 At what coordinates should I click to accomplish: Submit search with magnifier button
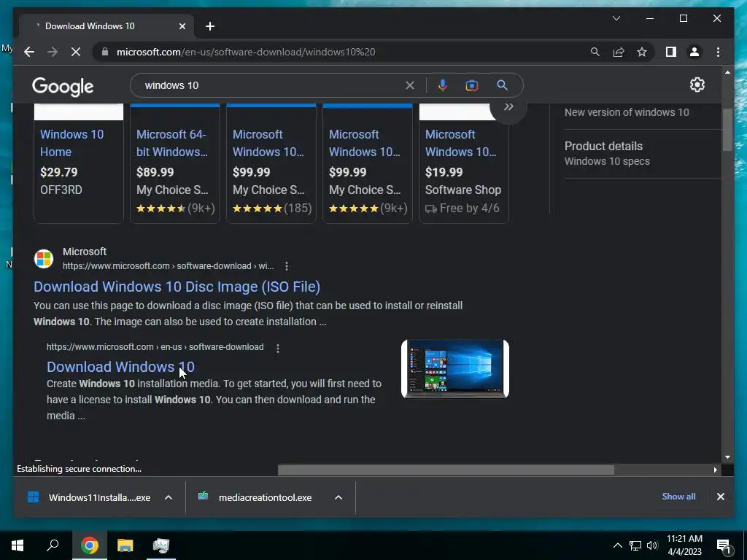pos(502,85)
